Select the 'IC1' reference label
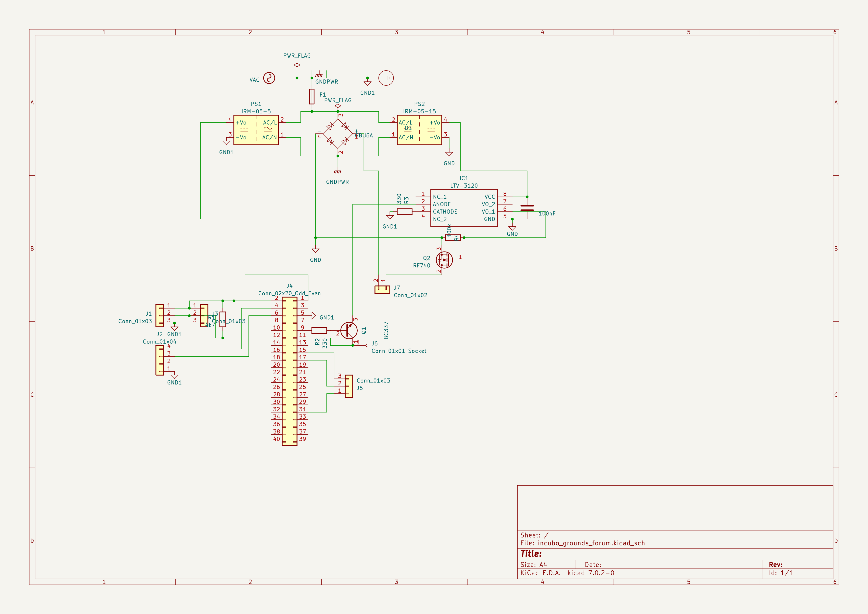Viewport: 868px width, 614px height. tap(464, 178)
